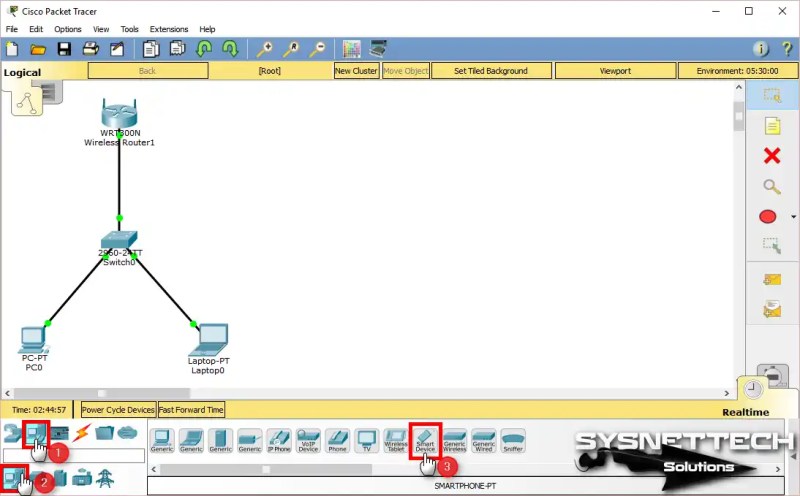Print using the printer icon
This screenshot has width=800, height=496.
coord(91,49)
